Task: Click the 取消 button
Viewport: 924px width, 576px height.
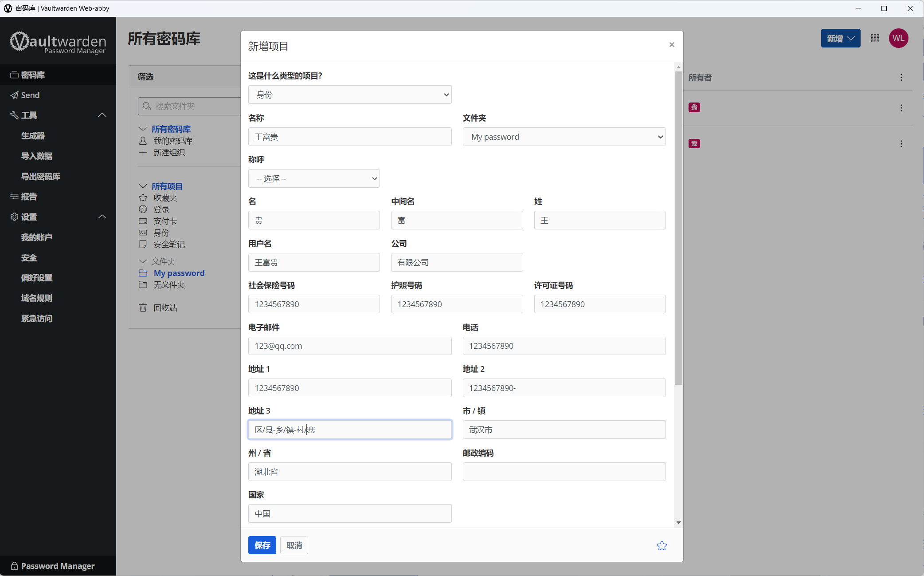Action: (294, 545)
